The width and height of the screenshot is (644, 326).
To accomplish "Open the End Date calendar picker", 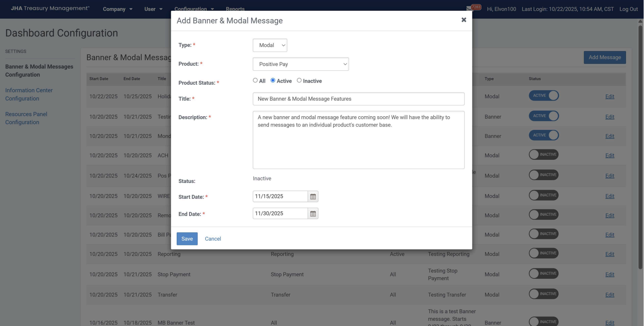I will (313, 214).
